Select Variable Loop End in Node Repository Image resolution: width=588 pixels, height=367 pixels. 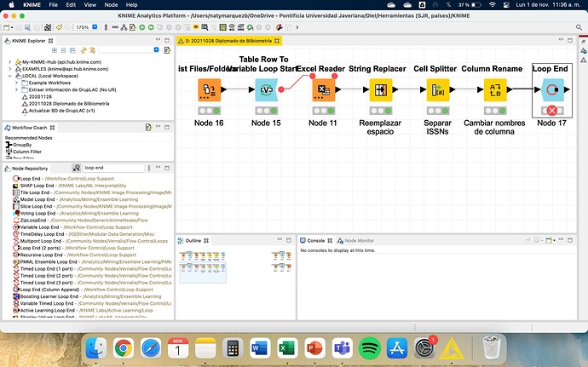click(x=39, y=227)
